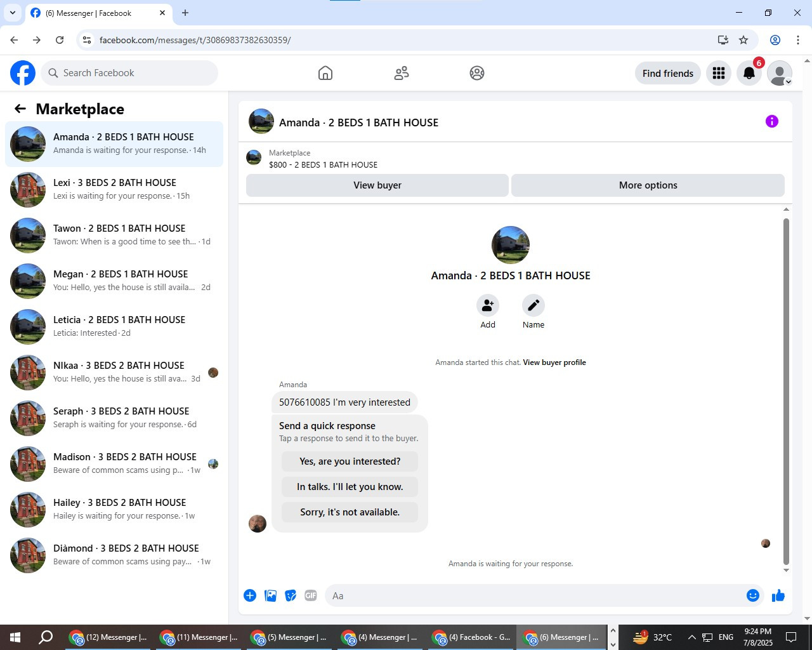Open conversation information purple icon

click(x=772, y=121)
